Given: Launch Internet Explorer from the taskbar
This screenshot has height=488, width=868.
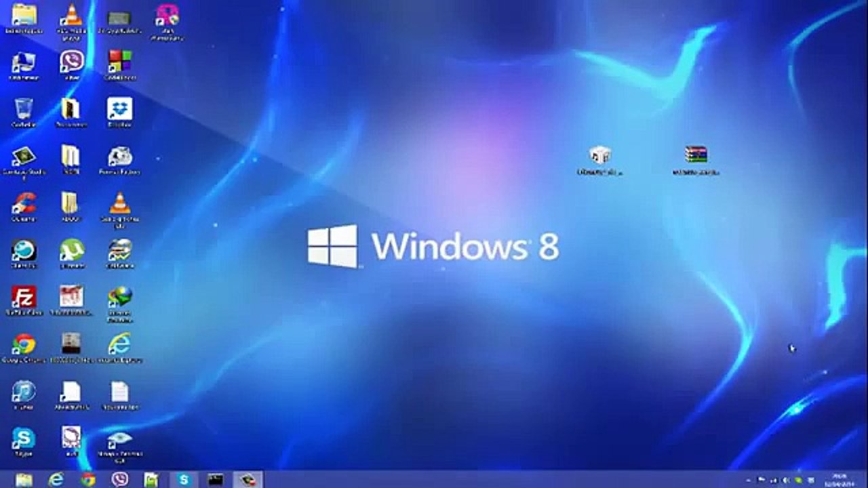Looking at the screenshot, I should 56,480.
